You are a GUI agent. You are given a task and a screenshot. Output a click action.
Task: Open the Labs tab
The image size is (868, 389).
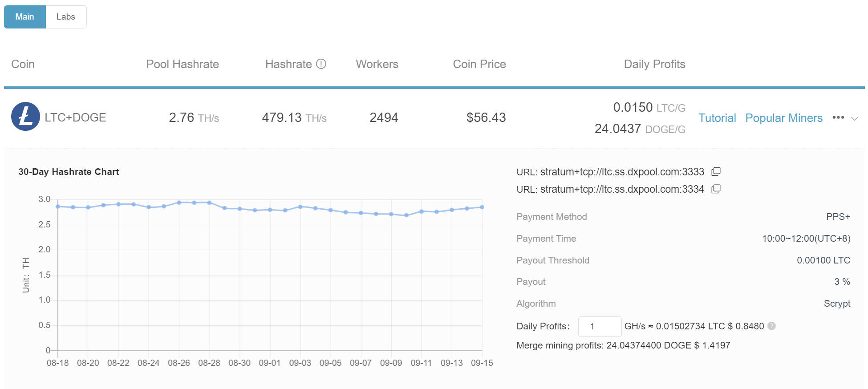point(66,17)
